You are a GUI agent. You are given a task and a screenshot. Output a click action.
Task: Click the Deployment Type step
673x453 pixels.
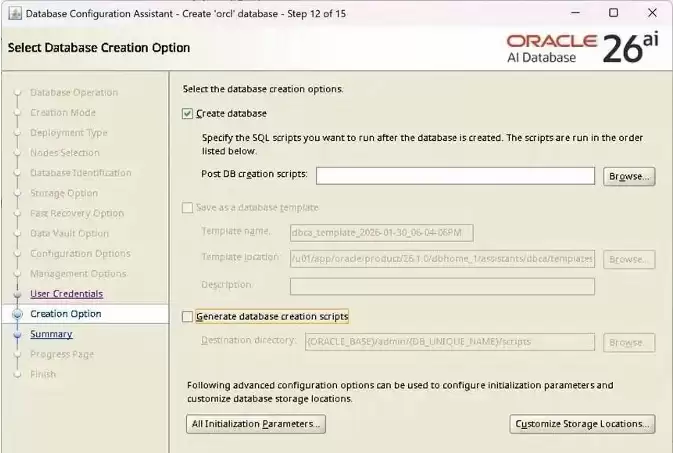69,133
